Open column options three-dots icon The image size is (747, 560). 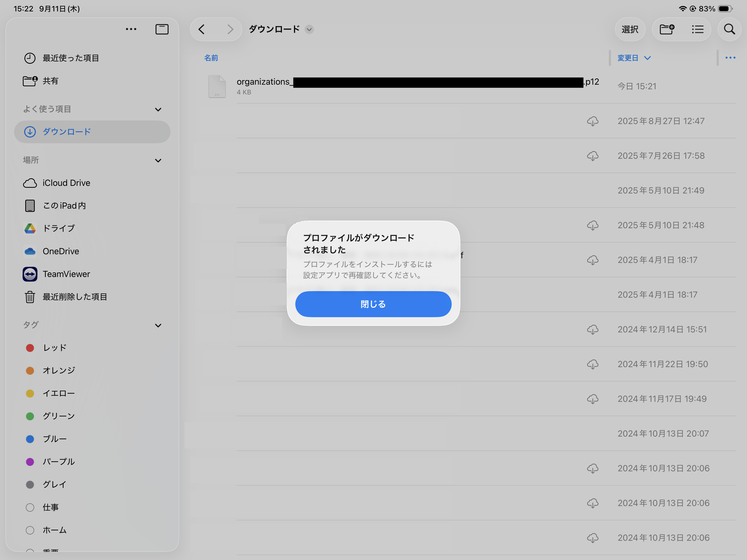tap(730, 58)
